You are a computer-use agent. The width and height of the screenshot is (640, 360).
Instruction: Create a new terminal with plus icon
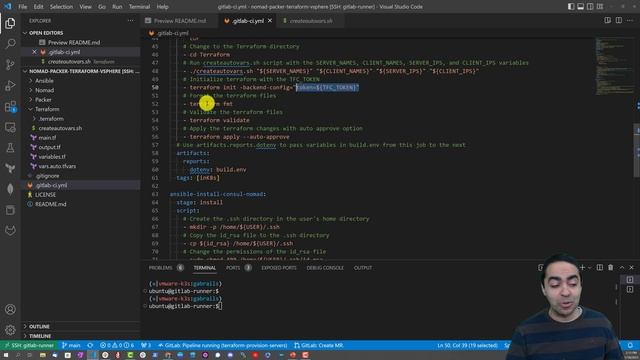[x=582, y=267]
